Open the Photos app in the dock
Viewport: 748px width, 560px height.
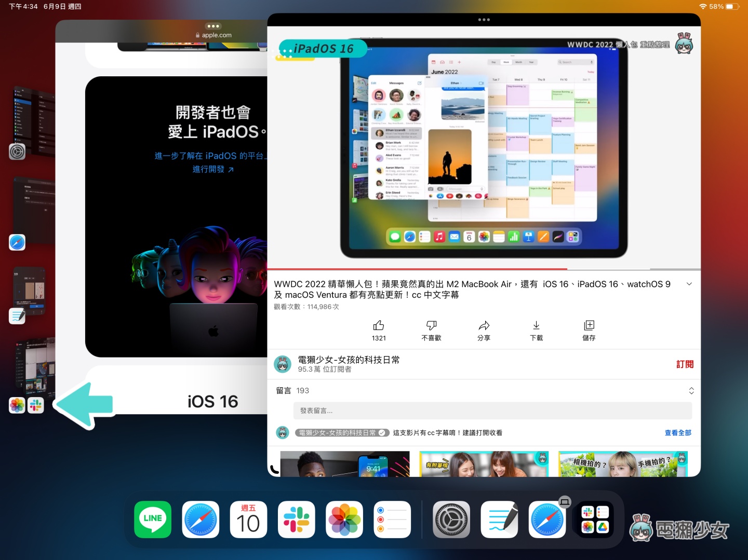tap(344, 520)
